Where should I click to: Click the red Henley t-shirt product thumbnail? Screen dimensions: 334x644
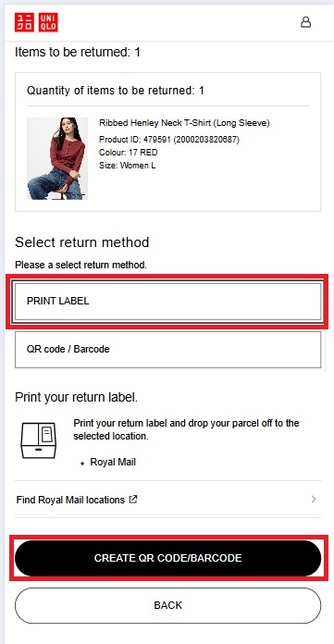click(57, 158)
